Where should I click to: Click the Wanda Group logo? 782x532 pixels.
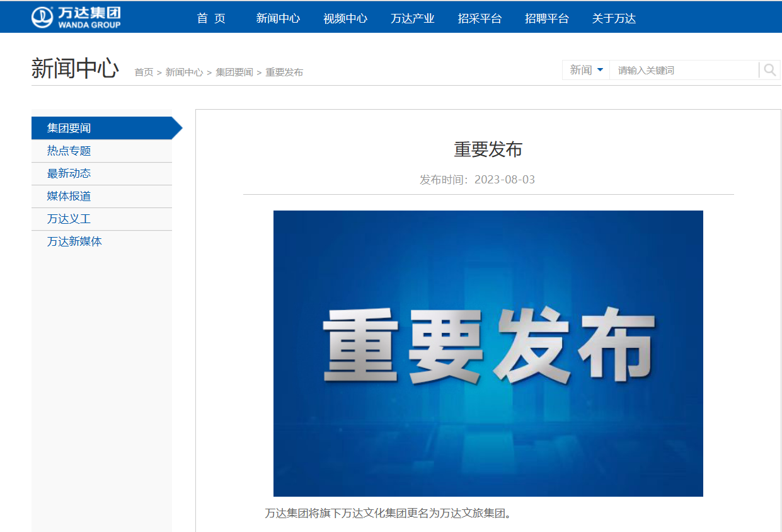76,18
